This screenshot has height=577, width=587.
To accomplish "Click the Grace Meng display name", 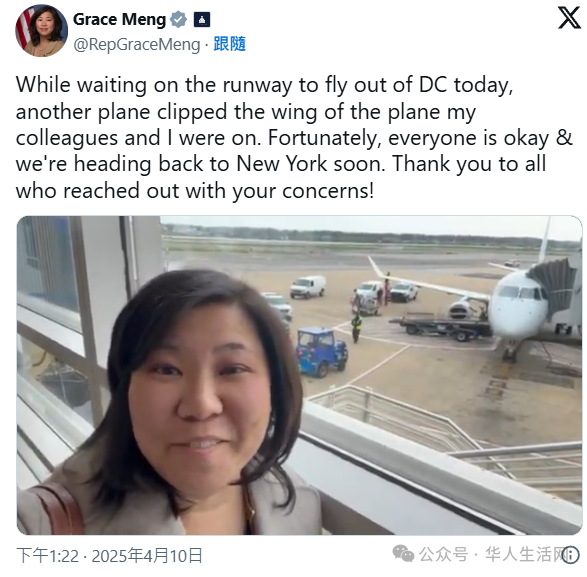I will [119, 19].
